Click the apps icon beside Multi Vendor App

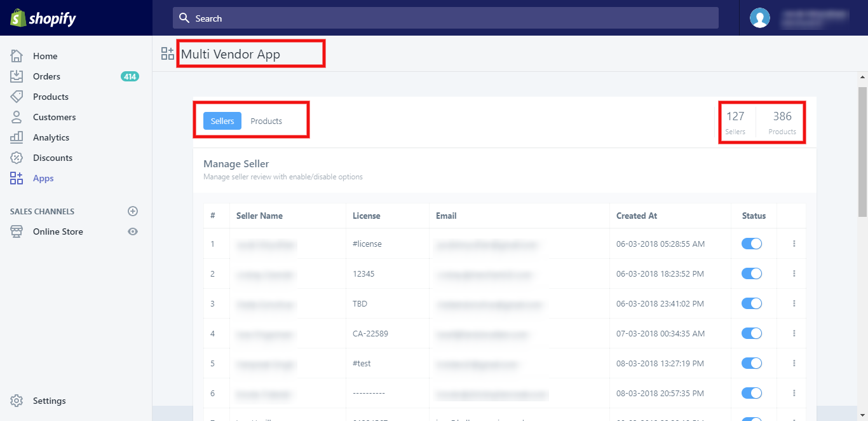coord(168,53)
